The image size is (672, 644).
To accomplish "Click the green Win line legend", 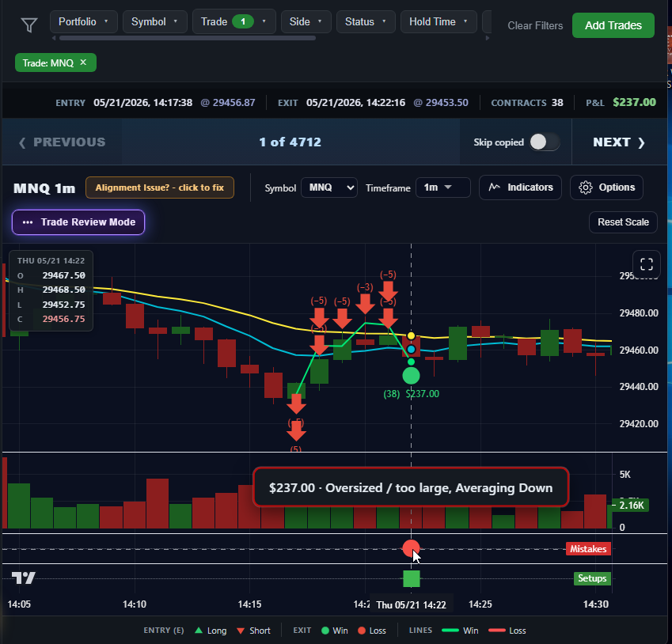I will pos(450,631).
